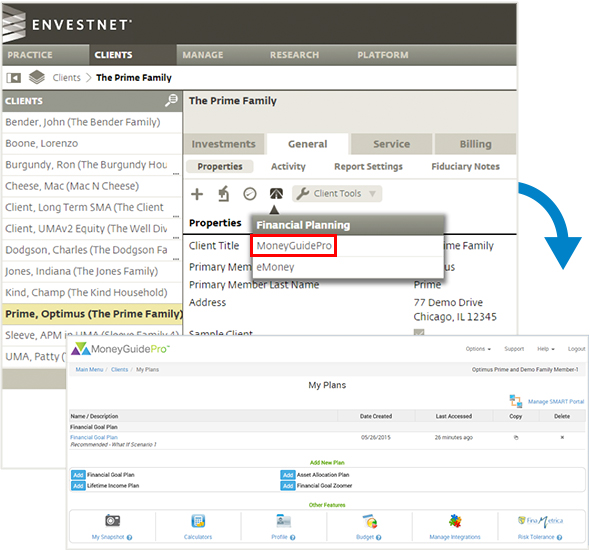590x550 pixels.
Task: Open the client search magnifier icon
Action: pyautogui.click(x=171, y=100)
